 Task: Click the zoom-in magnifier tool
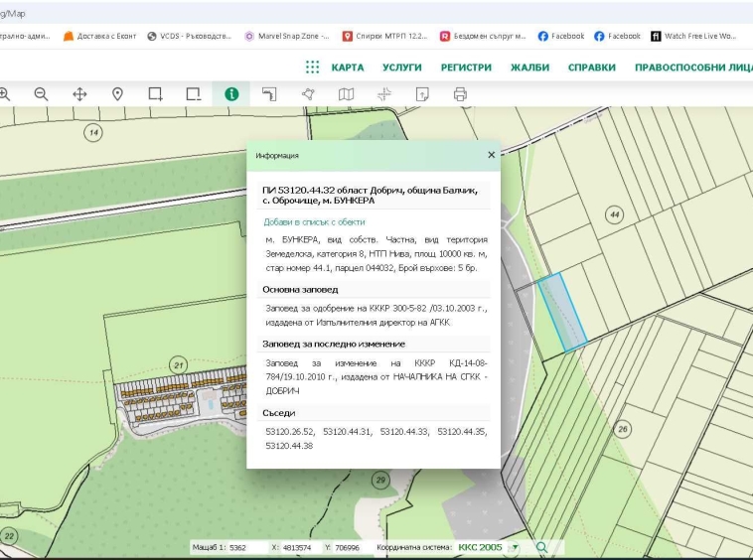click(4, 94)
